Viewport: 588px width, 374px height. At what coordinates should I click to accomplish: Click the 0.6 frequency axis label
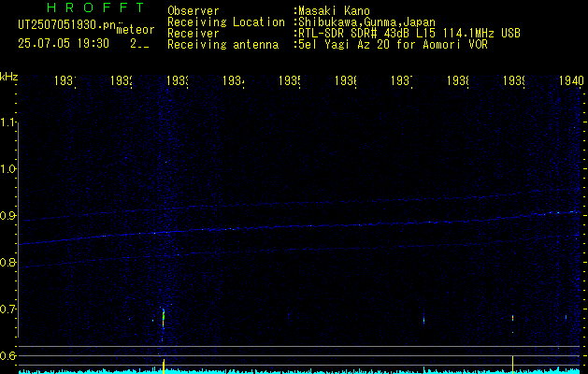[x=8, y=355]
